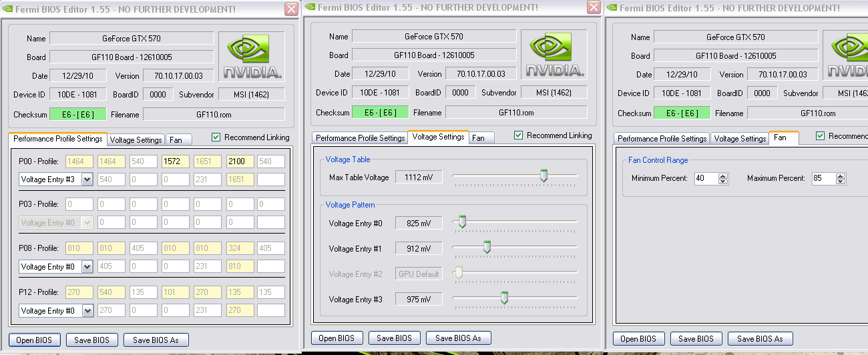Click the P00 profile field showing 1572
The height and width of the screenshot is (355, 868).
pos(174,161)
